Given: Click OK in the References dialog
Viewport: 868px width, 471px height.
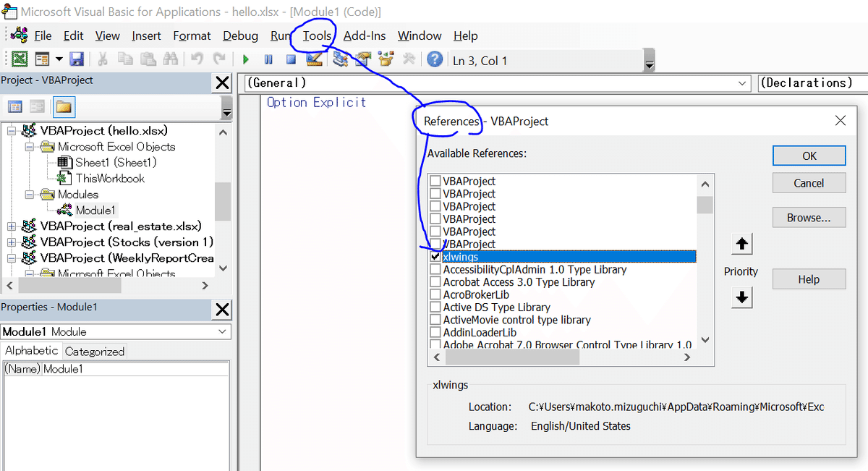Looking at the screenshot, I should [x=809, y=156].
